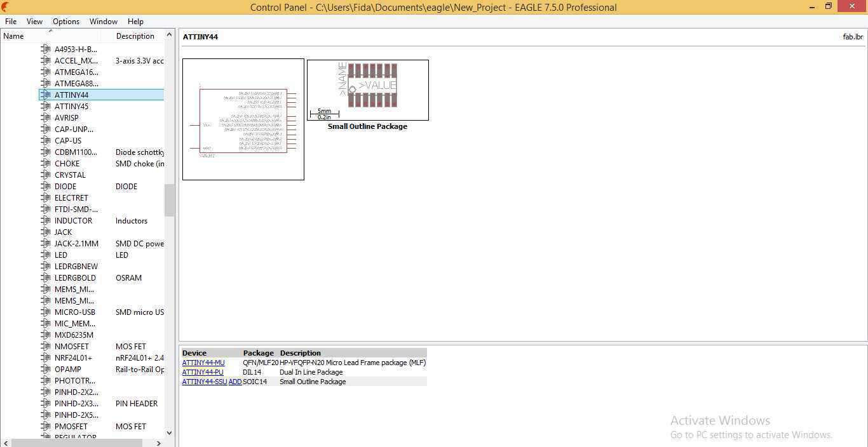
Task: Click ADD next to ATTINY44-SSU
Action: [235, 382]
